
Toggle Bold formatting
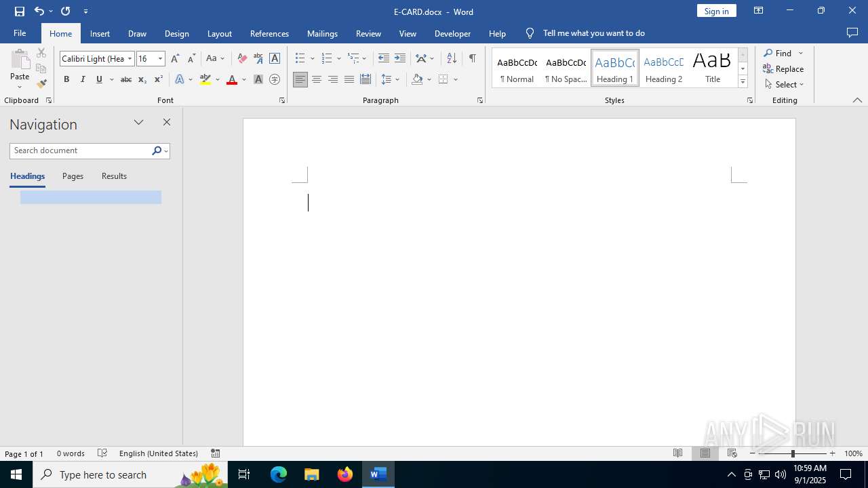(x=66, y=79)
